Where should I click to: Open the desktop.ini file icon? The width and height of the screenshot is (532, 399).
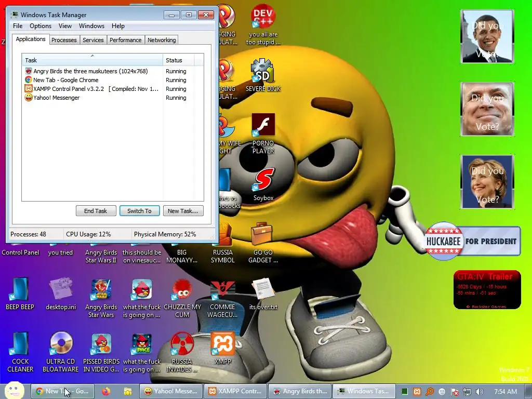tap(61, 289)
